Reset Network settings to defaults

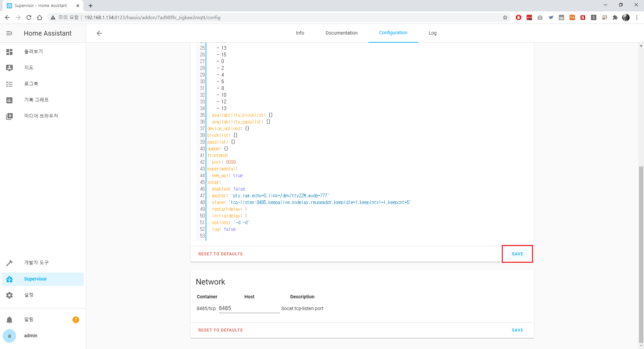220,330
